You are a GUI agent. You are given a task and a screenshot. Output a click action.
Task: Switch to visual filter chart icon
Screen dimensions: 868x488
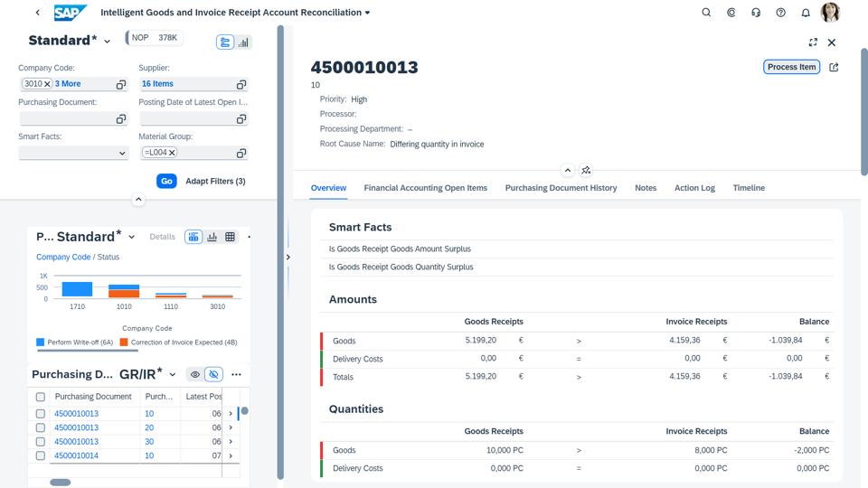click(243, 42)
